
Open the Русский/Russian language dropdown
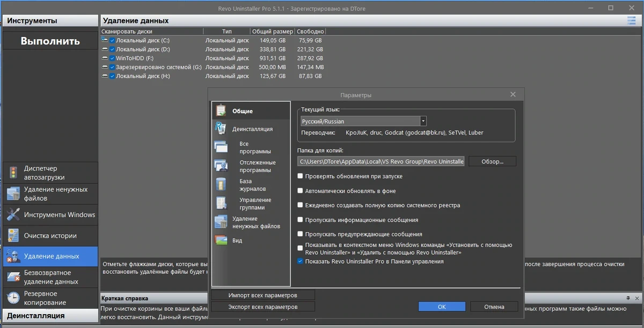[423, 121]
